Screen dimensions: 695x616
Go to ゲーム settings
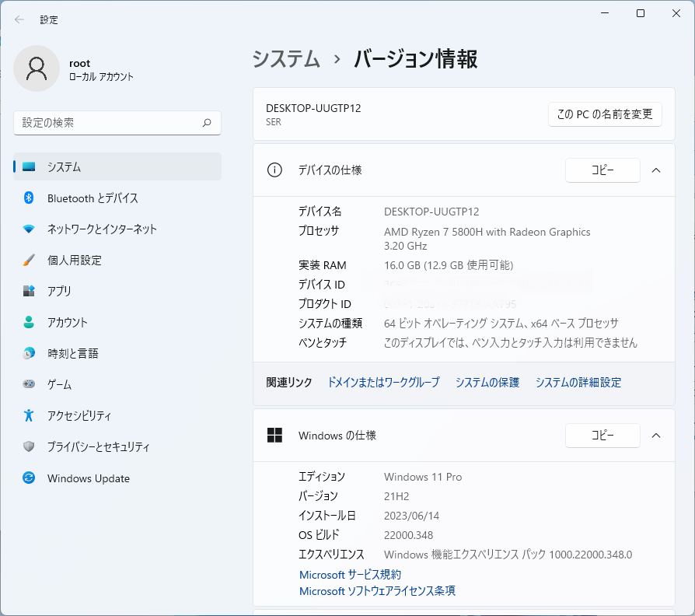click(x=117, y=384)
